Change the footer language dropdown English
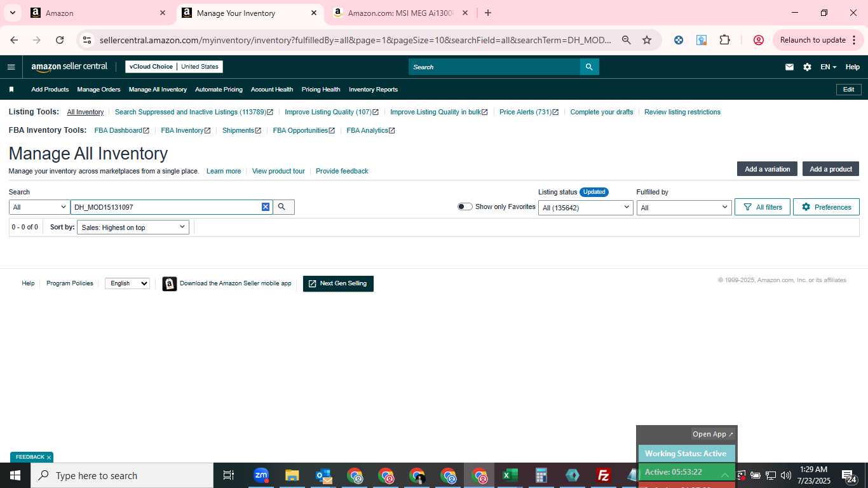868x488 pixels. 127,283
